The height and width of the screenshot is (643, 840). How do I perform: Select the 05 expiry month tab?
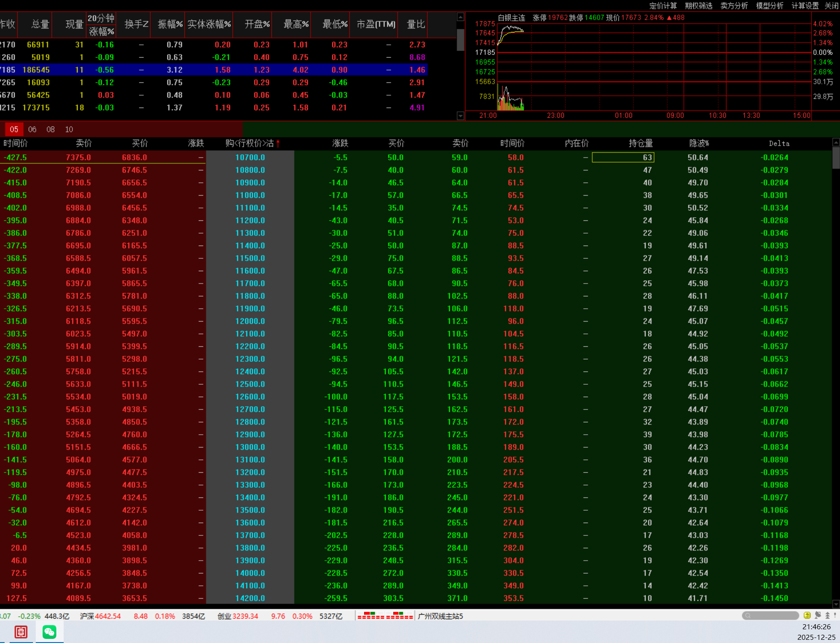[14, 130]
